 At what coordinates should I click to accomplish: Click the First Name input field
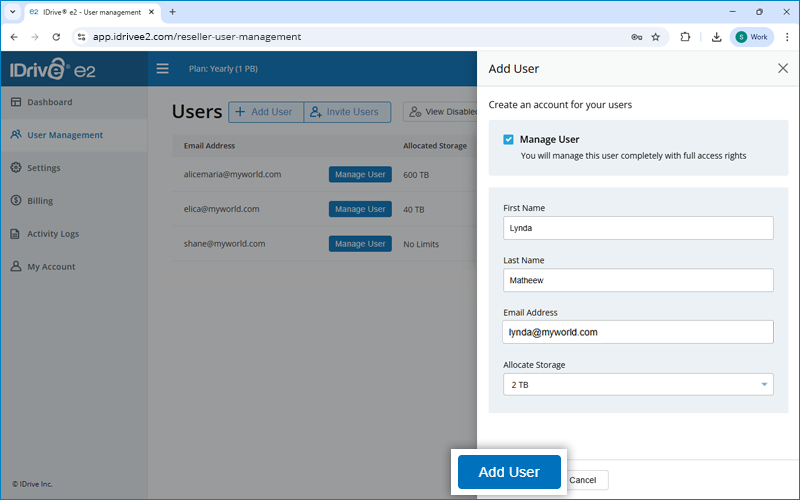(638, 228)
